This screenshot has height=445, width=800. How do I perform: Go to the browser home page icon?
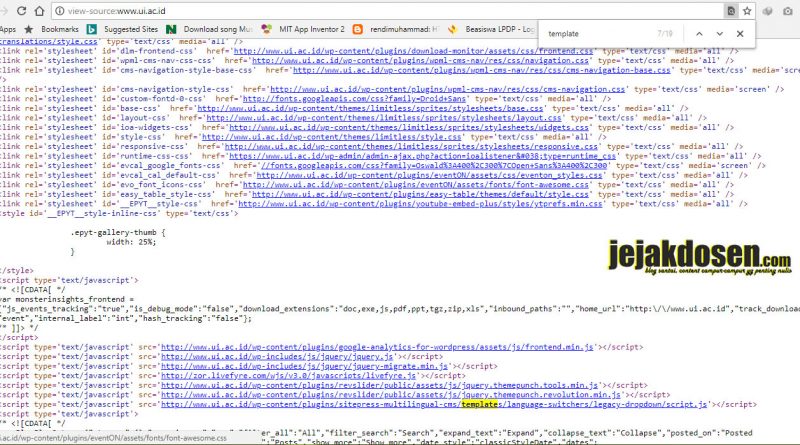(x=39, y=11)
